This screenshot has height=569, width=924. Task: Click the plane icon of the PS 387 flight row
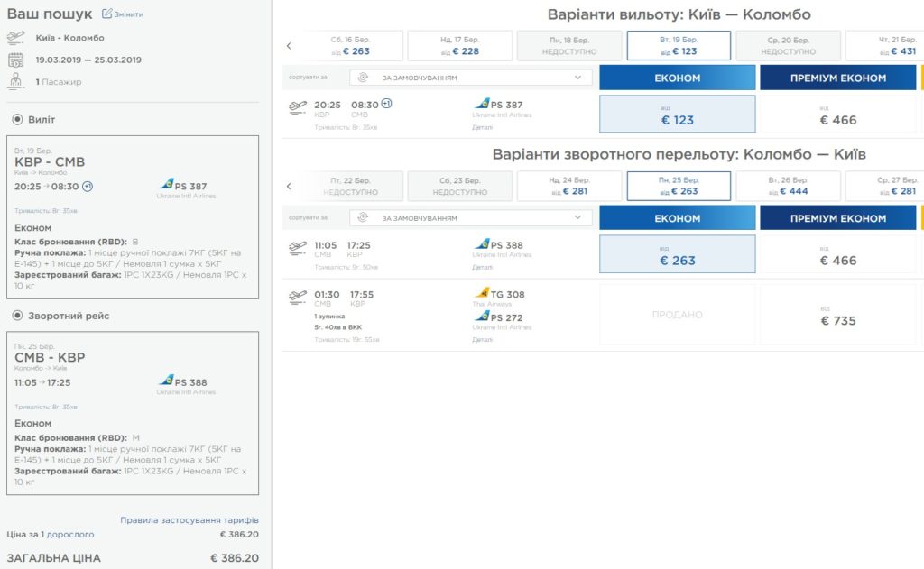[x=298, y=108]
